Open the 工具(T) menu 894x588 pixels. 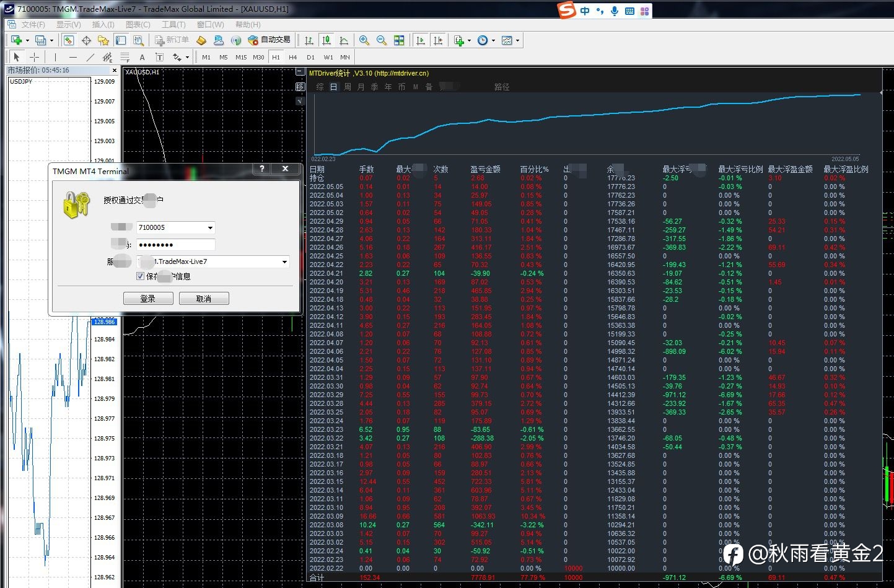173,25
